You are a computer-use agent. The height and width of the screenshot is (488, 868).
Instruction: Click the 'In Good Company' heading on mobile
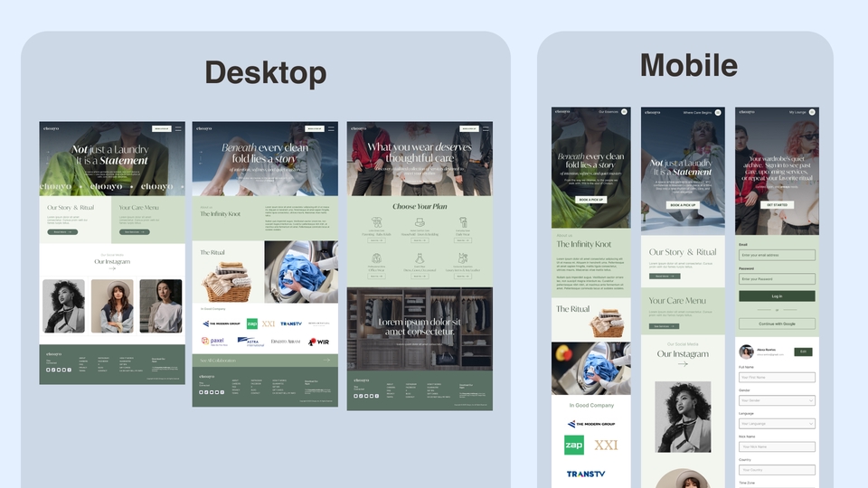click(x=591, y=406)
